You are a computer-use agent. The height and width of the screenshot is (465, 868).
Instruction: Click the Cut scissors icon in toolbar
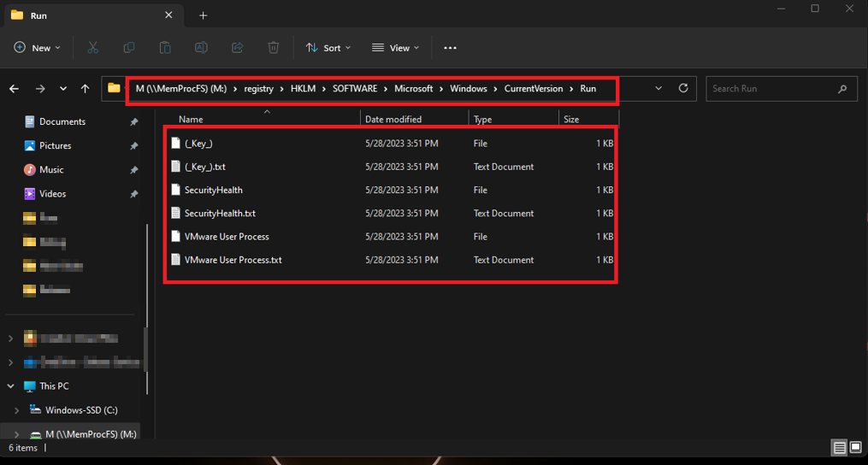point(92,48)
